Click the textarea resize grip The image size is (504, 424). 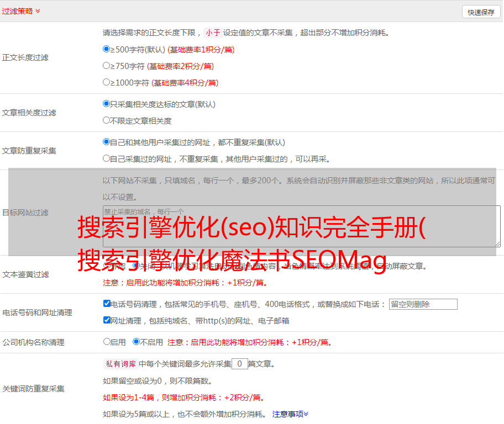[497, 244]
